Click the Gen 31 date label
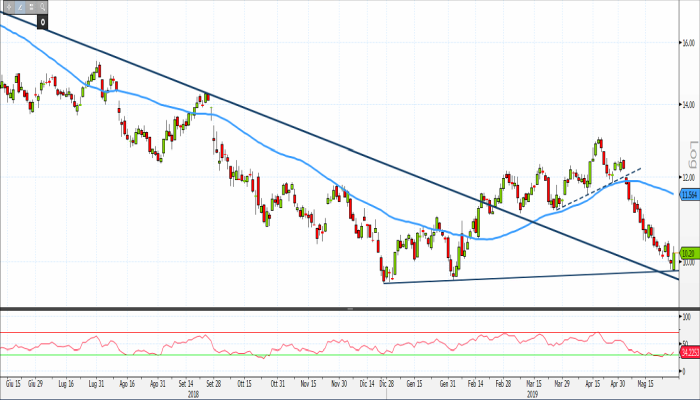 coord(448,383)
